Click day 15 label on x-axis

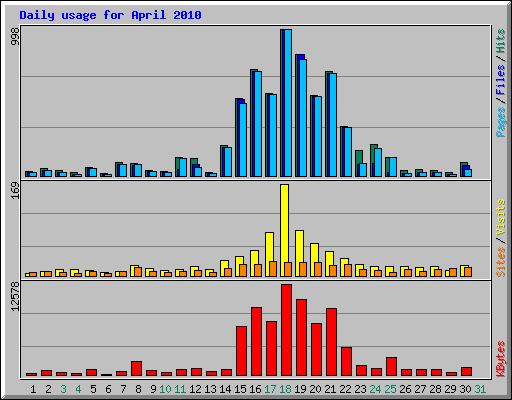coord(240,389)
